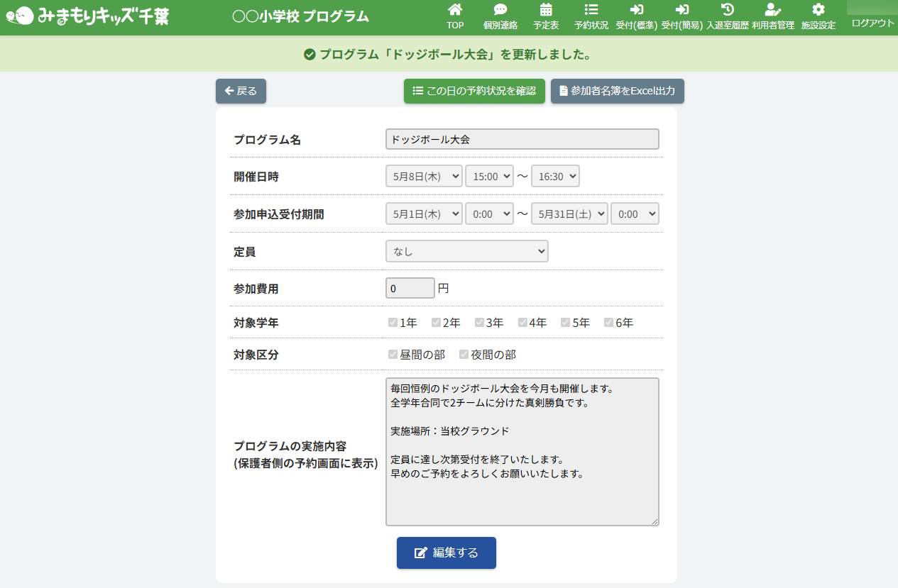Click the 参加費用 amount input field
This screenshot has height=588, width=898.
click(x=410, y=289)
